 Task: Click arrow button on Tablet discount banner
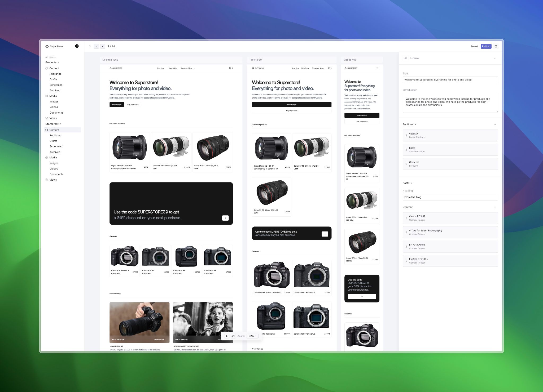[x=325, y=234]
